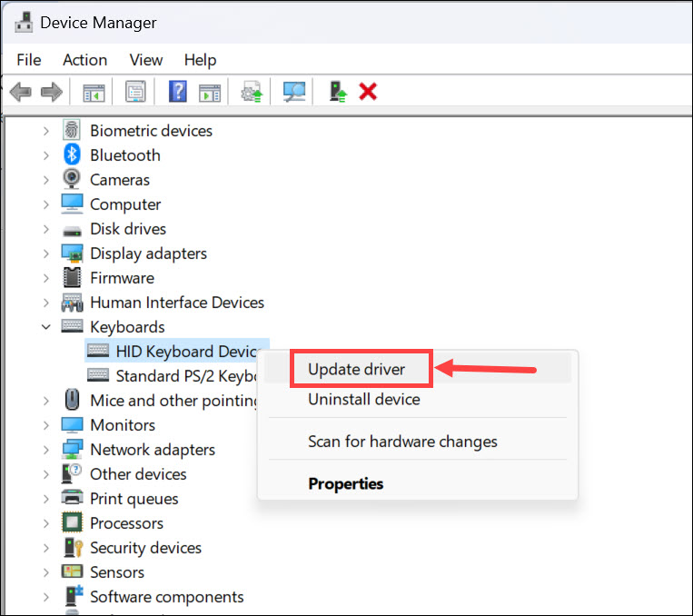693x616 pixels.
Task: Click the Properties toolbar icon
Action: 135,92
